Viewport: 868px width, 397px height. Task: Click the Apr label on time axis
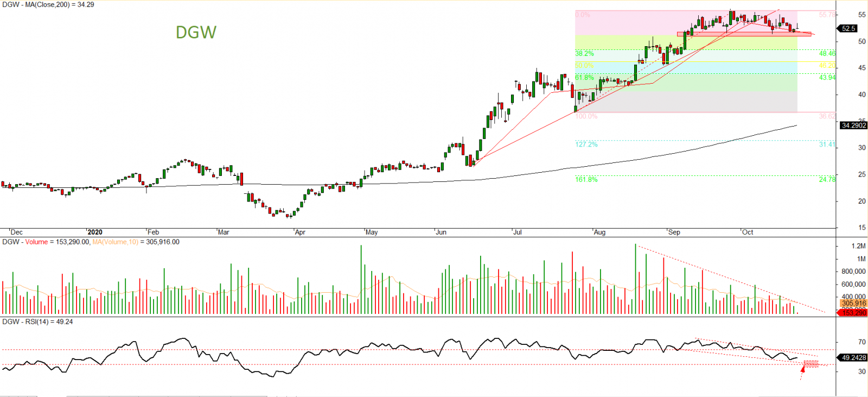click(x=300, y=232)
